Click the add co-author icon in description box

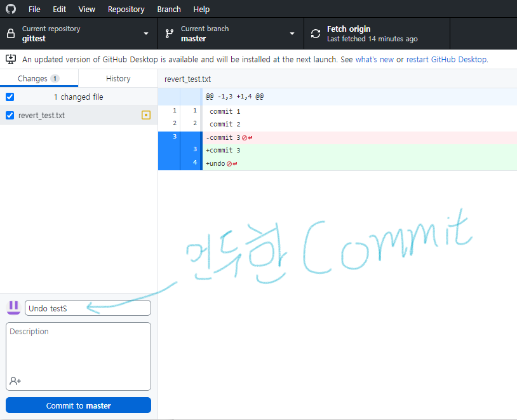[13, 381]
